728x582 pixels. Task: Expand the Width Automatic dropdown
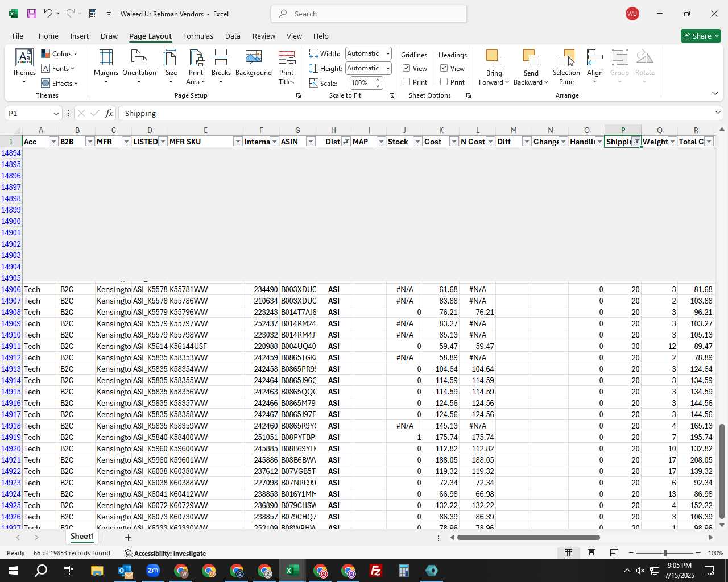pyautogui.click(x=388, y=53)
